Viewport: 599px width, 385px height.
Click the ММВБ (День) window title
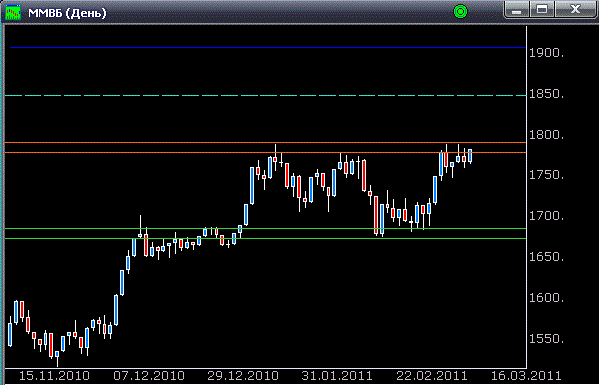click(67, 13)
